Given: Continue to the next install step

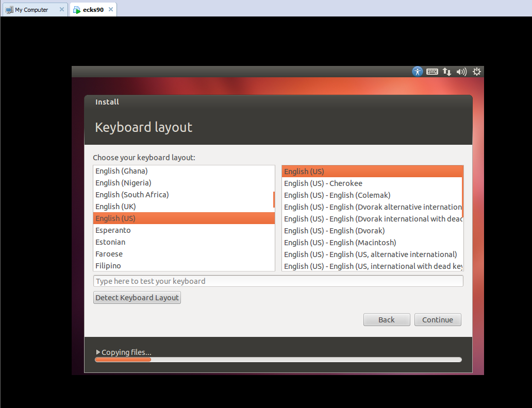Looking at the screenshot, I should [x=438, y=319].
